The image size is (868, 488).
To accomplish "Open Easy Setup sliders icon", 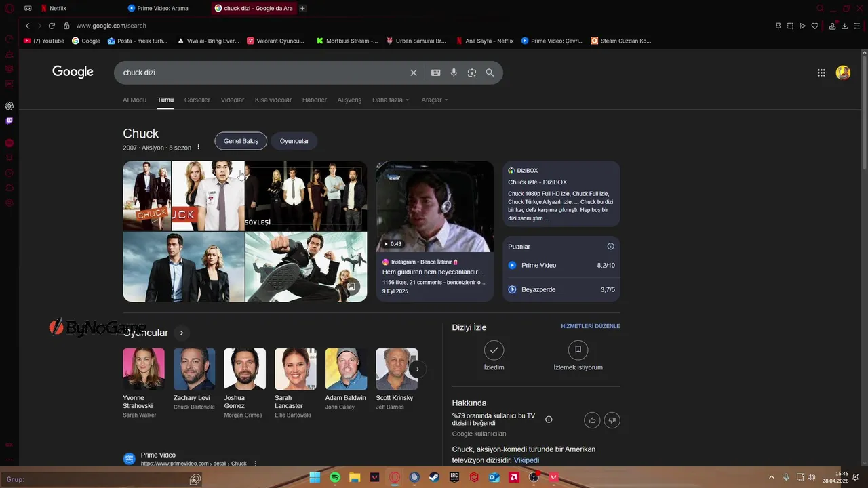I will click(856, 26).
